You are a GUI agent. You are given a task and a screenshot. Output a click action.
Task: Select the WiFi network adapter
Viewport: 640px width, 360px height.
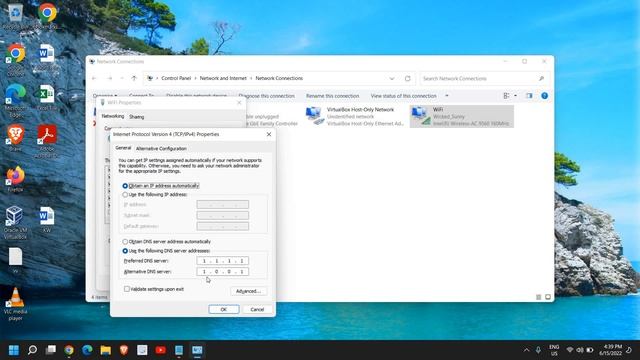coord(462,116)
